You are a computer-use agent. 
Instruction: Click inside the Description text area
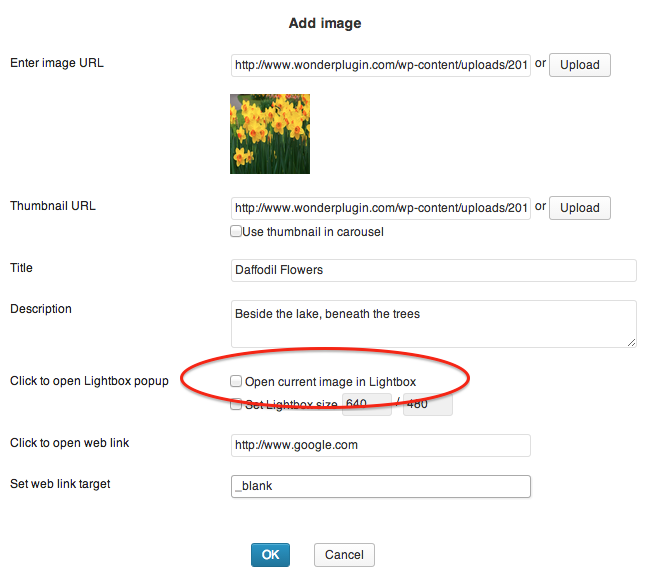433,323
